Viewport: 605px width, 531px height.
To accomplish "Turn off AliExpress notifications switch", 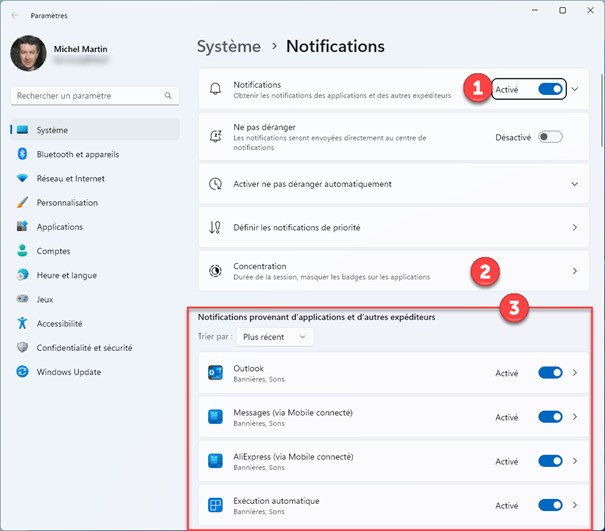I will pyautogui.click(x=550, y=461).
